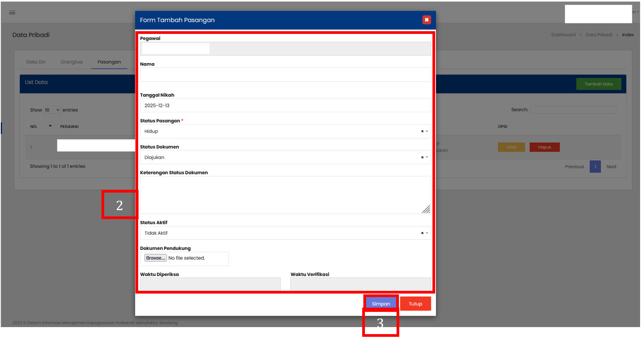Expand the Status Dokumen dropdown
This screenshot has width=644, height=338.
click(x=281, y=157)
